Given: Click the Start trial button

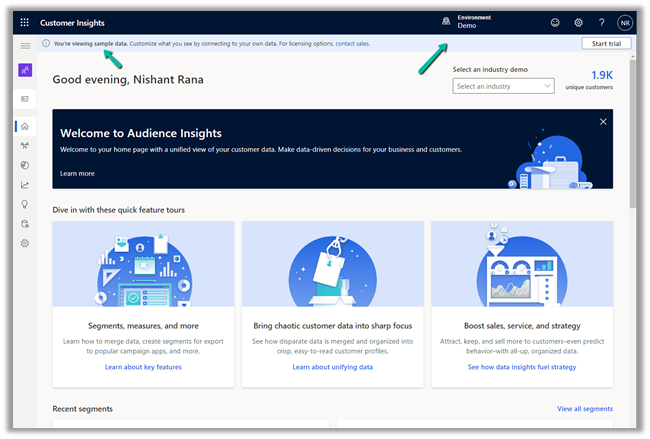Looking at the screenshot, I should click(x=606, y=44).
